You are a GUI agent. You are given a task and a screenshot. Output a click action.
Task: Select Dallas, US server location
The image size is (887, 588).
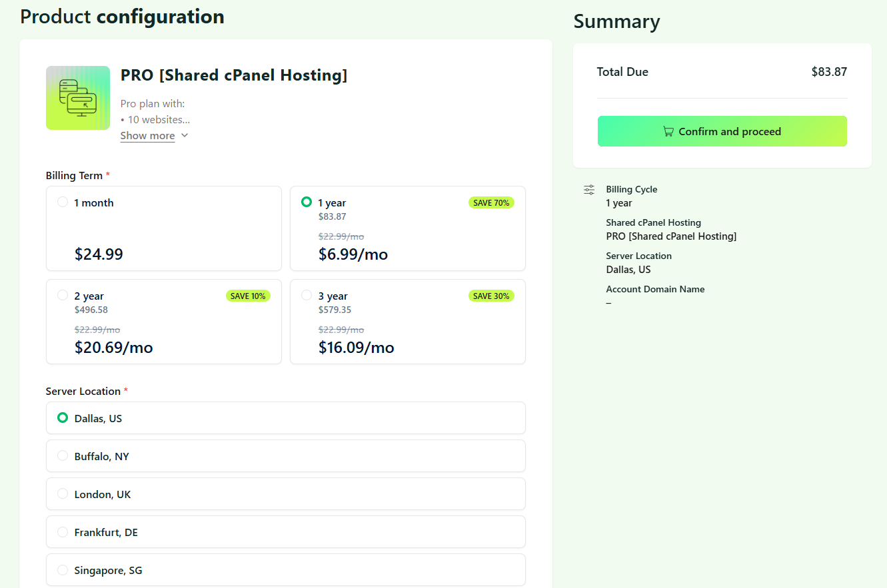286,418
